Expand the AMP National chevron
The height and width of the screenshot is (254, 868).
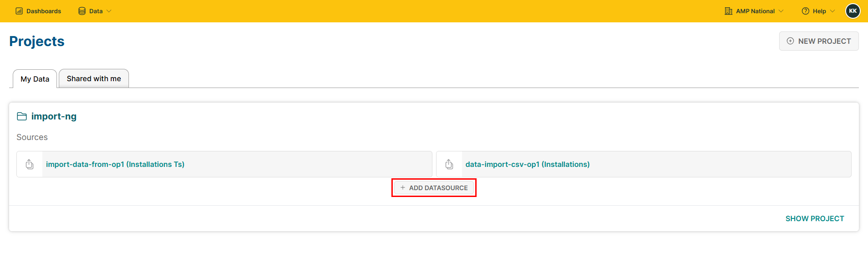point(781,11)
